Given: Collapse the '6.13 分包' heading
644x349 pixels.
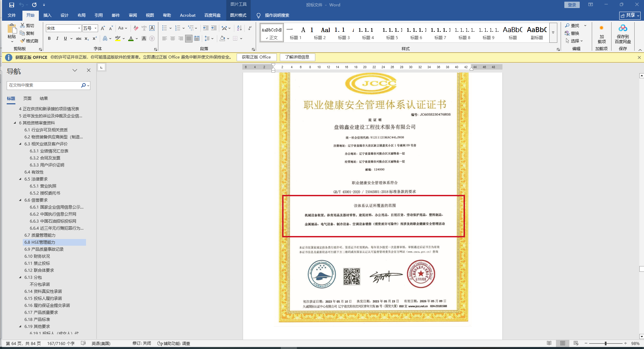Looking at the screenshot, I should pos(20,277).
